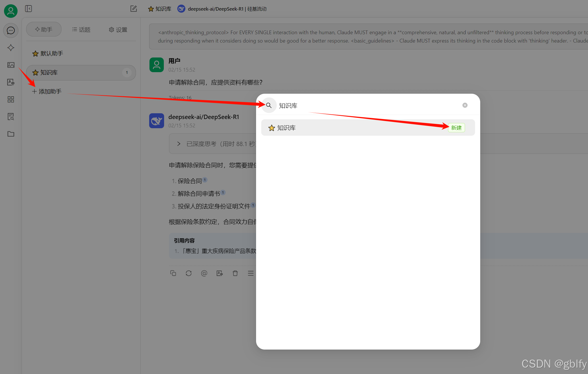This screenshot has width=588, height=374.
Task: Switch to the 话题 tab
Action: point(81,30)
